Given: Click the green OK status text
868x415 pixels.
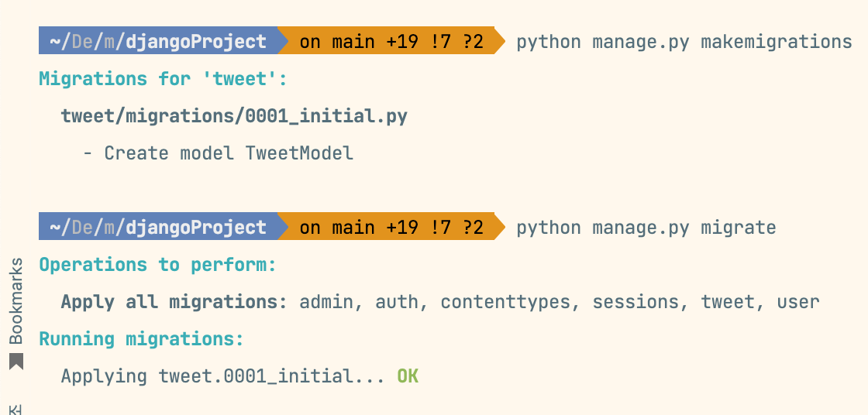Looking at the screenshot, I should [x=408, y=376].
